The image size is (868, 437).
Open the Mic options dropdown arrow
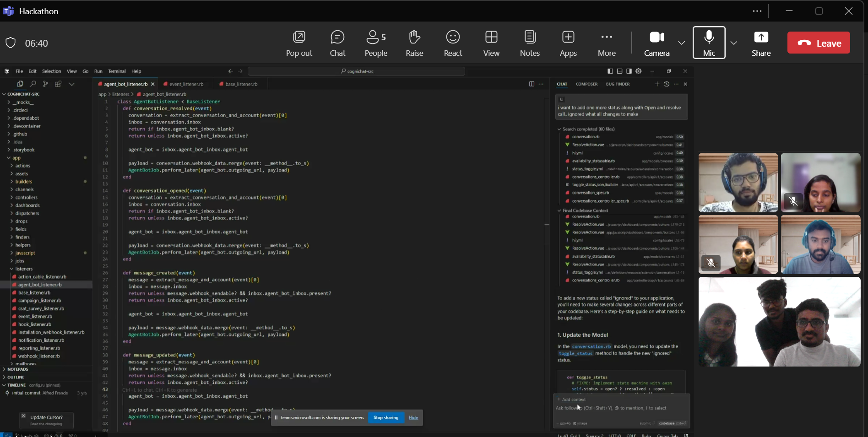tap(734, 43)
